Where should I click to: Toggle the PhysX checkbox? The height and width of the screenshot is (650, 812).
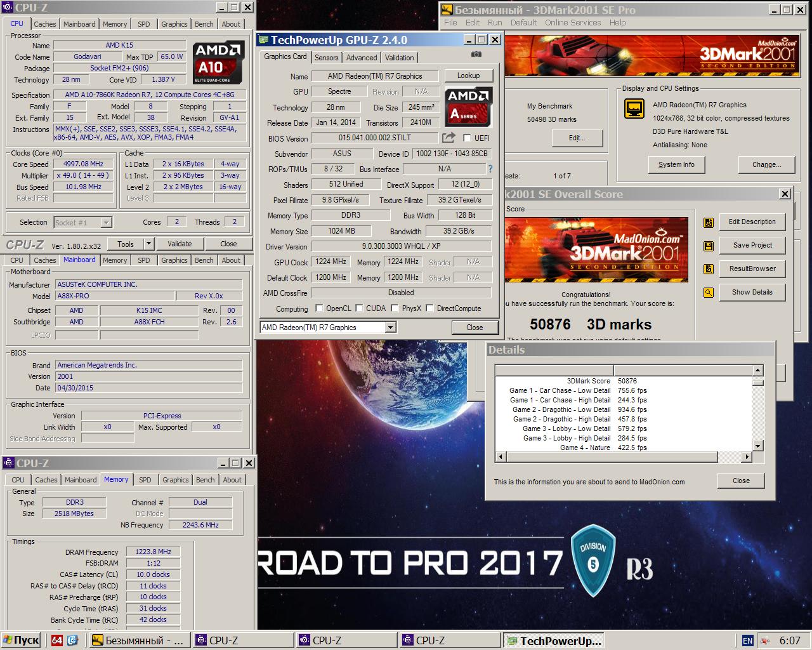pos(395,308)
